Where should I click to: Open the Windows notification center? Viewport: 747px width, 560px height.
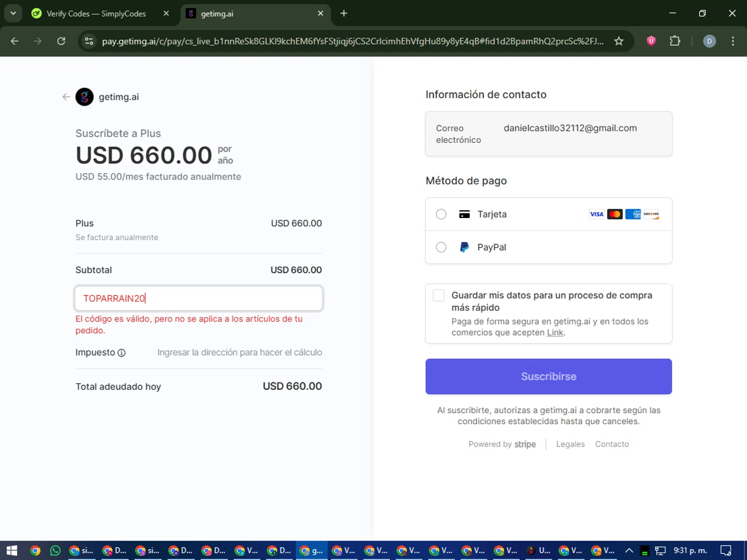point(726,551)
